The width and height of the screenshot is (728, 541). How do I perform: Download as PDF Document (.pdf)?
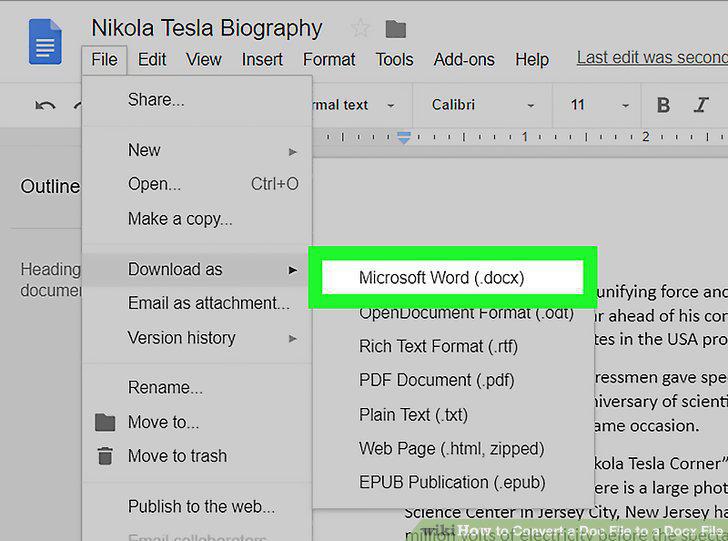[x=454, y=380]
